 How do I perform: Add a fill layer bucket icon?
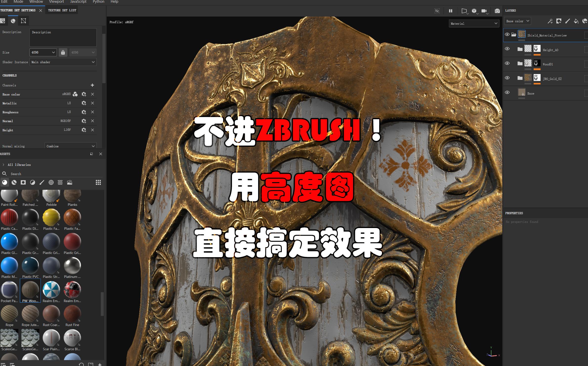click(x=576, y=21)
